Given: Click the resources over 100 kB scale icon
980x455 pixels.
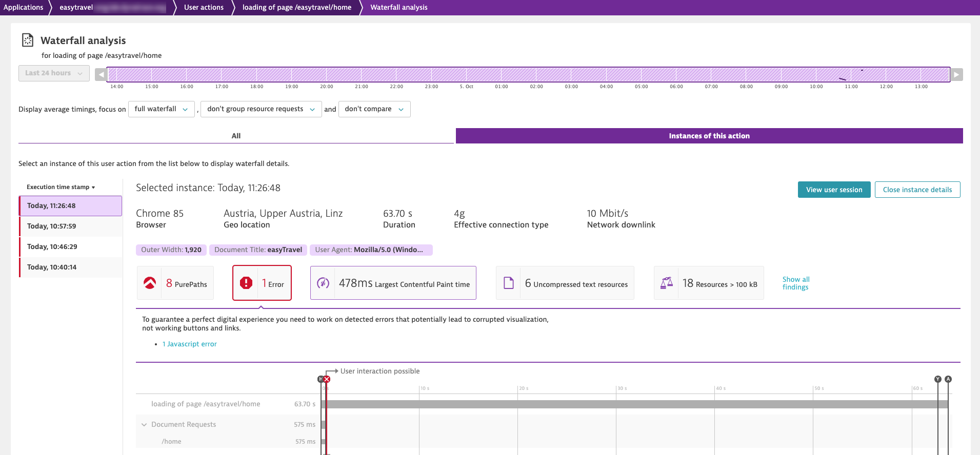Looking at the screenshot, I should coord(667,283).
